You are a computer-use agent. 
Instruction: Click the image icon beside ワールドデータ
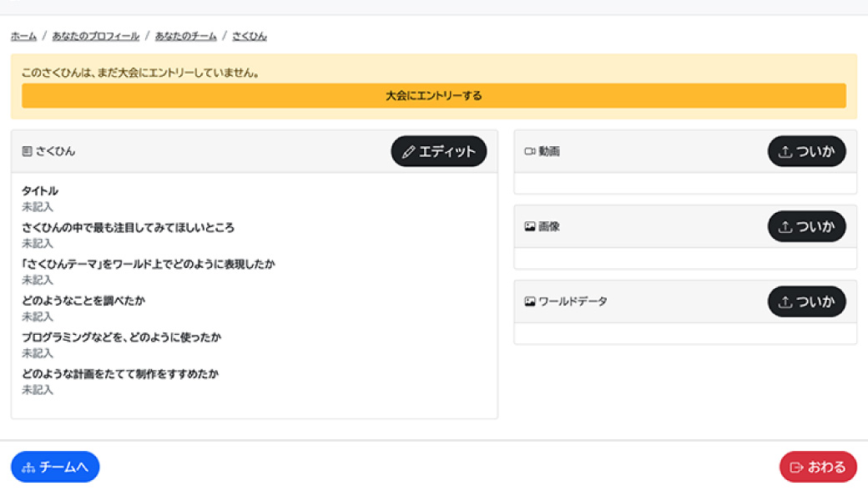point(530,301)
